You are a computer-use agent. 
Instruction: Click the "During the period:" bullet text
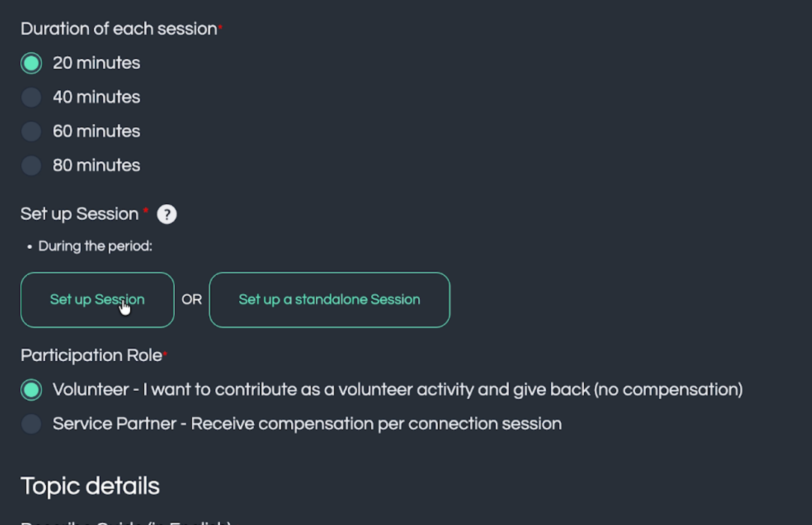(95, 246)
